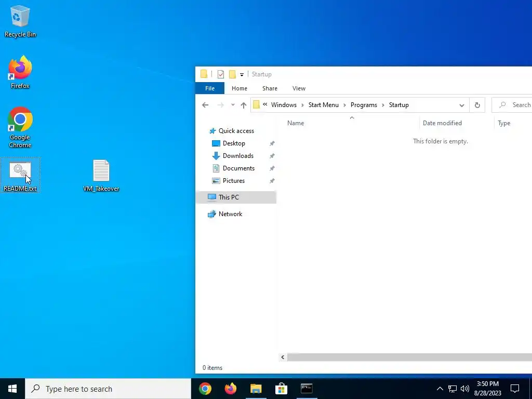Select This PC in navigation pane
532x399 pixels.
pyautogui.click(x=236, y=197)
